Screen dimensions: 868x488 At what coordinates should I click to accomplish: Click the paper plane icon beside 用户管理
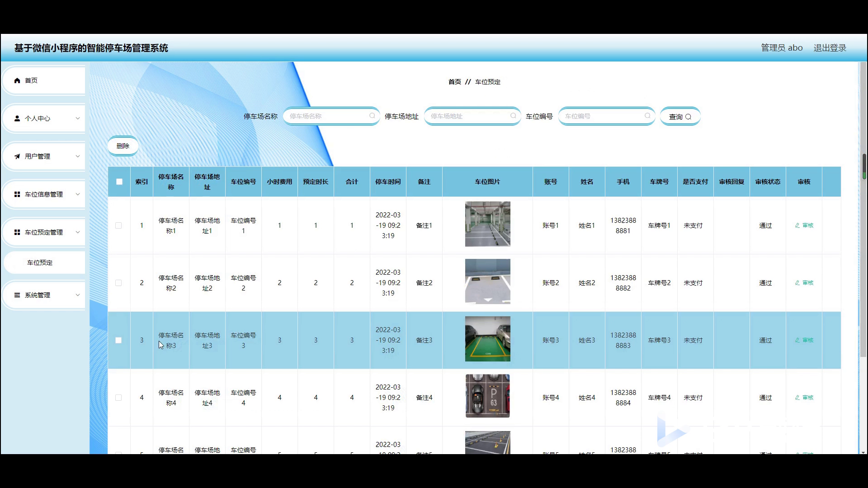tap(17, 156)
